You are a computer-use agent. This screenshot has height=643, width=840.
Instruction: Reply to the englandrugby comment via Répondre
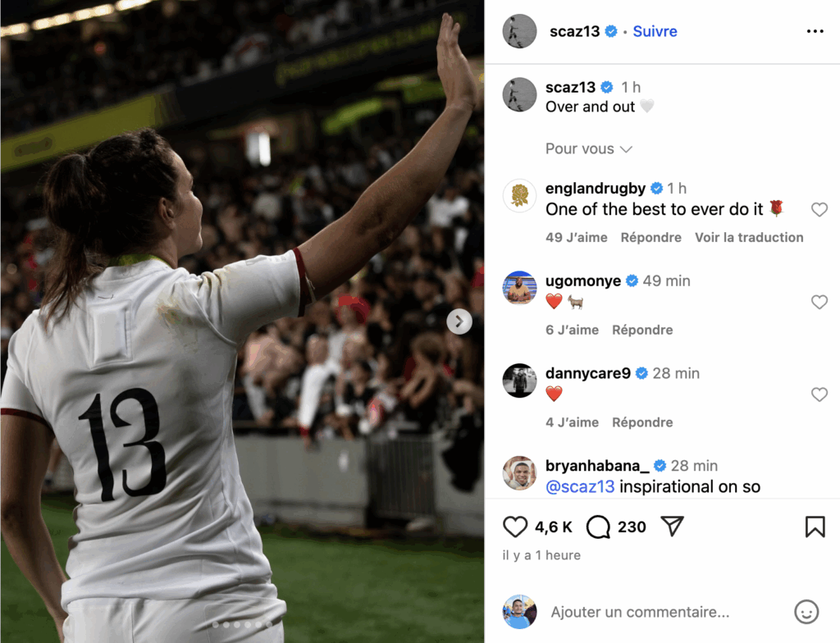tap(651, 237)
